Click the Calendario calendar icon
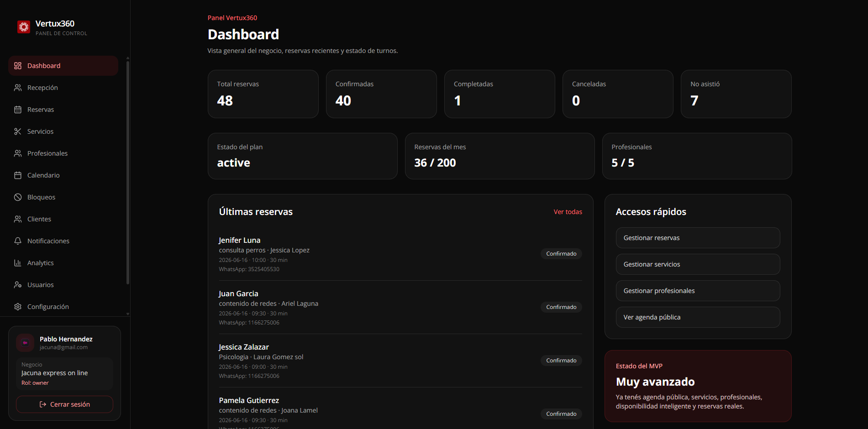Image resolution: width=868 pixels, height=429 pixels. (18, 175)
